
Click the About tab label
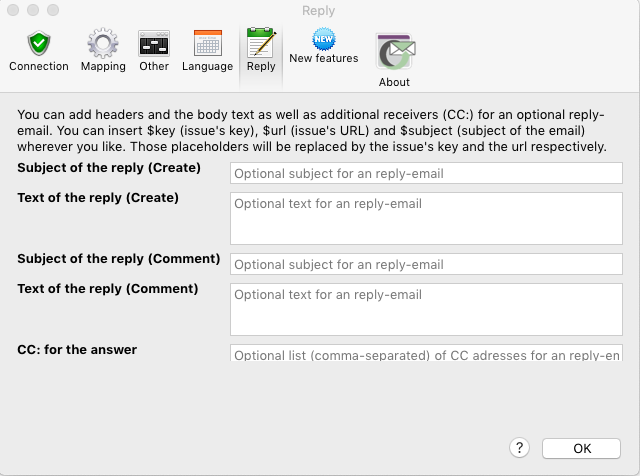pyautogui.click(x=394, y=82)
